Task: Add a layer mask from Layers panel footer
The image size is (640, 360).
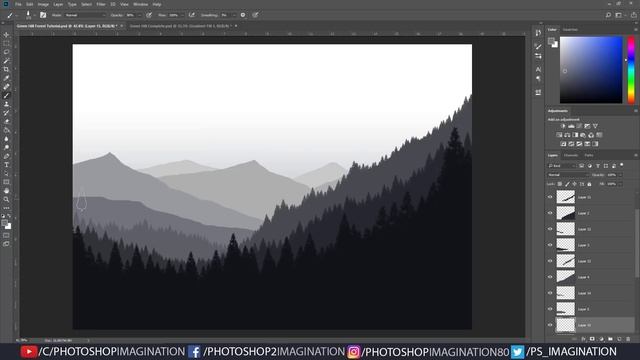Action: pos(592,339)
